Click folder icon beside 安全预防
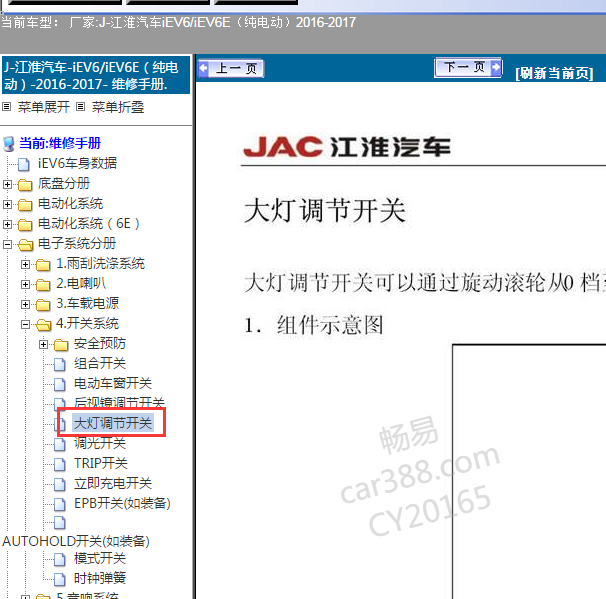Image resolution: width=606 pixels, height=599 pixels. coord(61,345)
